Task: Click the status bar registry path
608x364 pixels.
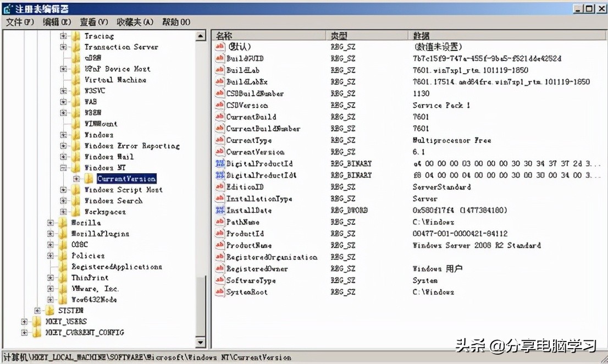Action: click(147, 357)
